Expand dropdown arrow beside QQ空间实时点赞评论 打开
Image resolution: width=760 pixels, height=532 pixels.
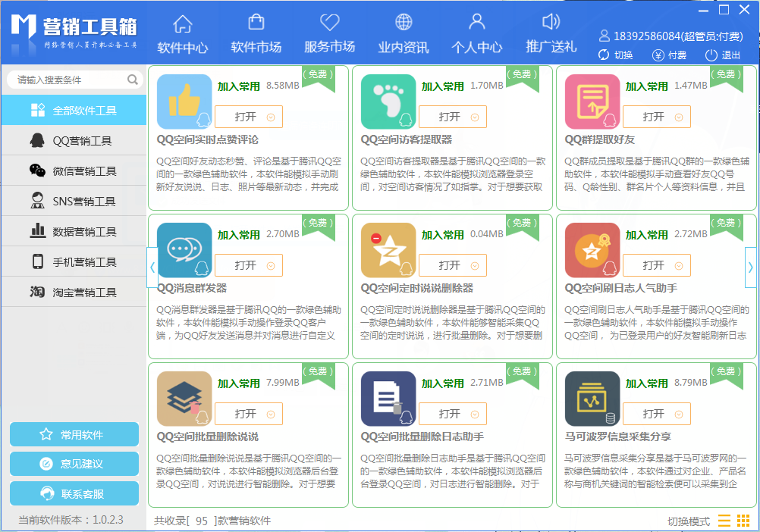pos(271,117)
